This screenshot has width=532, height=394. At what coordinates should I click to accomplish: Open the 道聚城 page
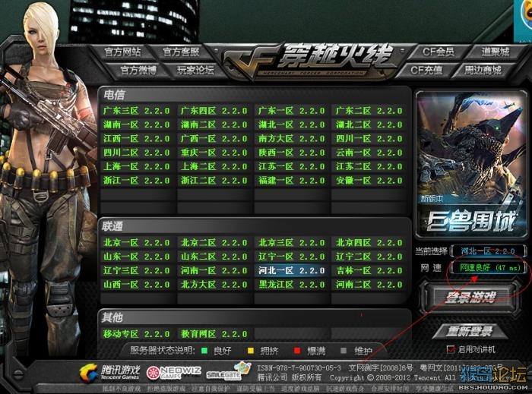point(496,52)
